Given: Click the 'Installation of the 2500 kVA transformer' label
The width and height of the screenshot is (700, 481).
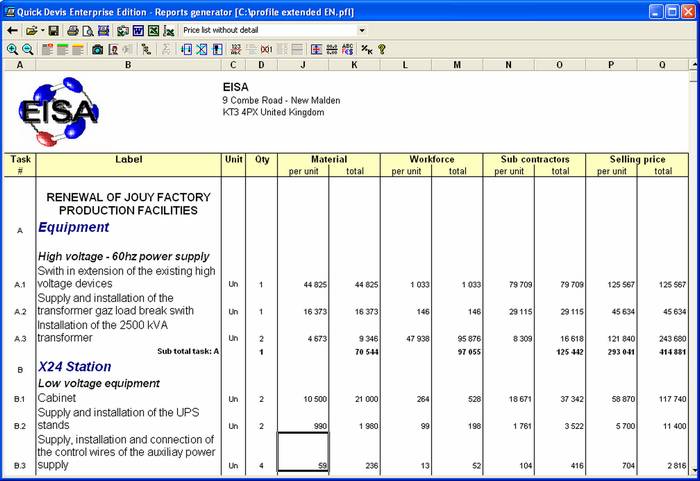Looking at the screenshot, I should 103,331.
